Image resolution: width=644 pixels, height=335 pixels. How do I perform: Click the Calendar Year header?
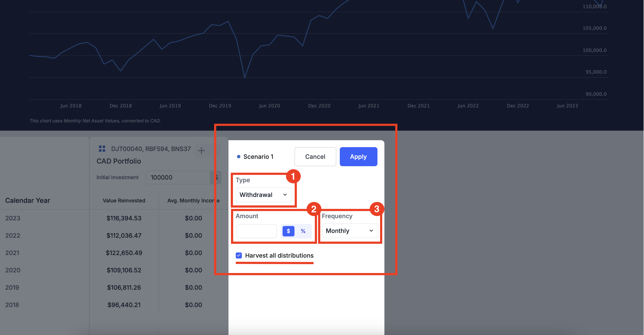coord(28,200)
